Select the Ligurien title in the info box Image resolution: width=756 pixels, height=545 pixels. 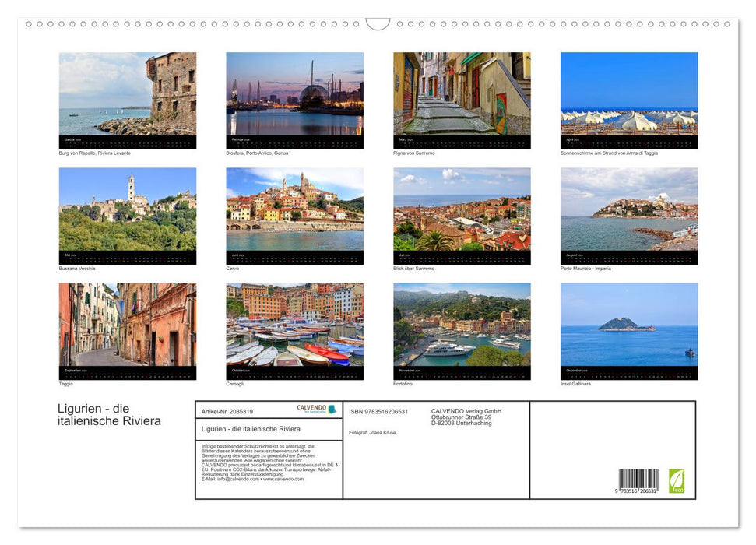pos(251,429)
